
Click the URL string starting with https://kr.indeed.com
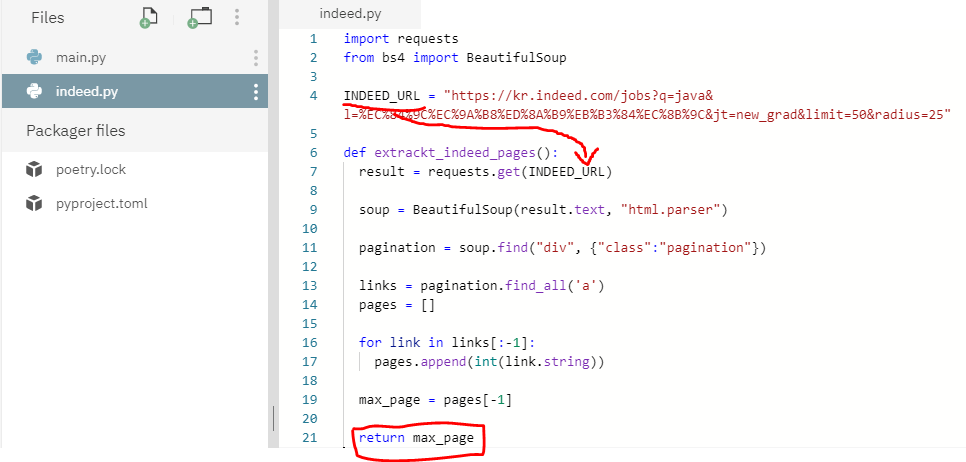pos(647,105)
